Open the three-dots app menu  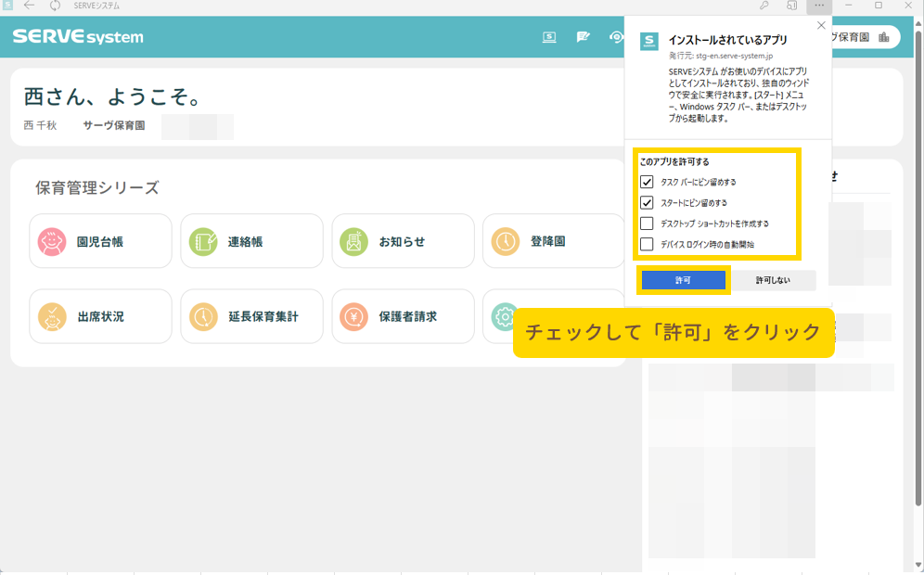pos(819,6)
